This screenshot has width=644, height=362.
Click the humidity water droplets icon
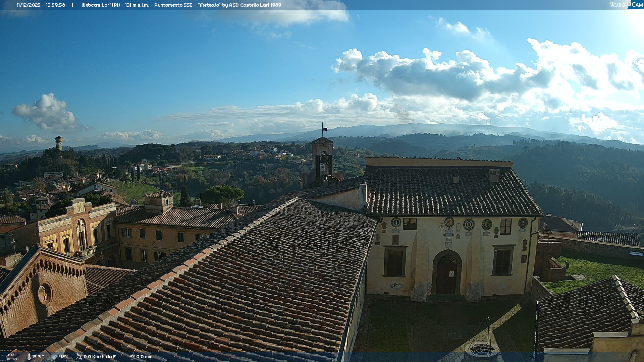(x=54, y=357)
